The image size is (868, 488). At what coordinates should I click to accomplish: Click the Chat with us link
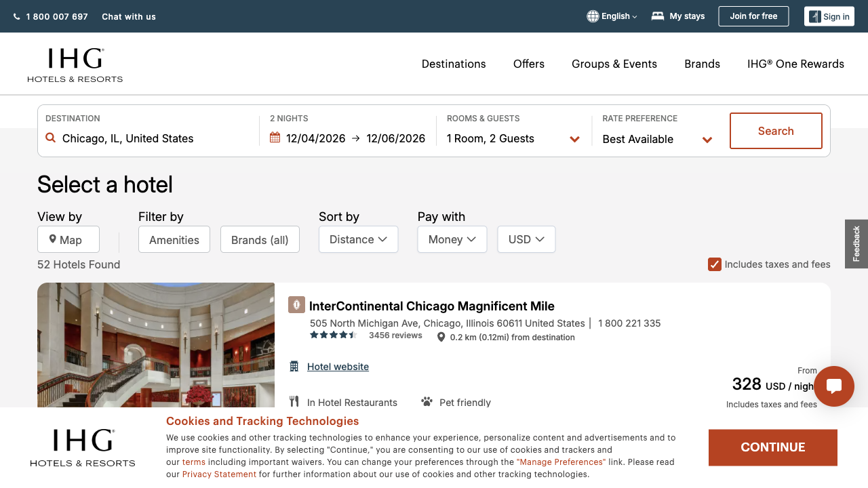point(129,16)
